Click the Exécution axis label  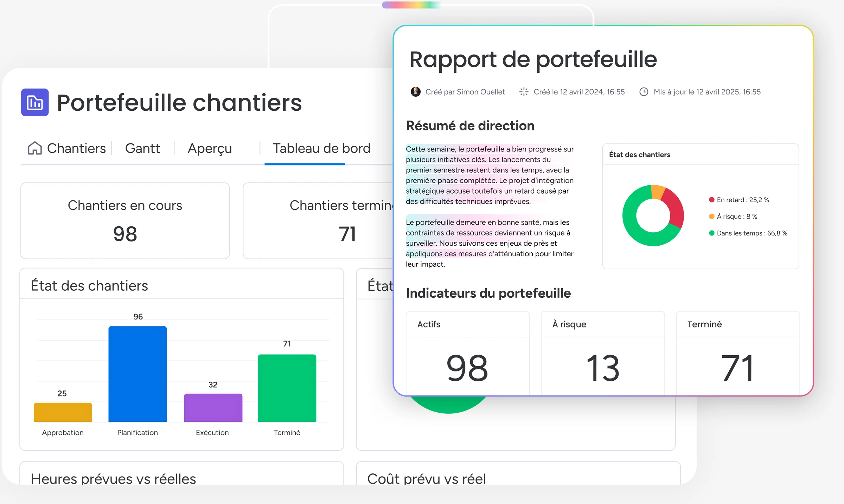click(x=212, y=433)
